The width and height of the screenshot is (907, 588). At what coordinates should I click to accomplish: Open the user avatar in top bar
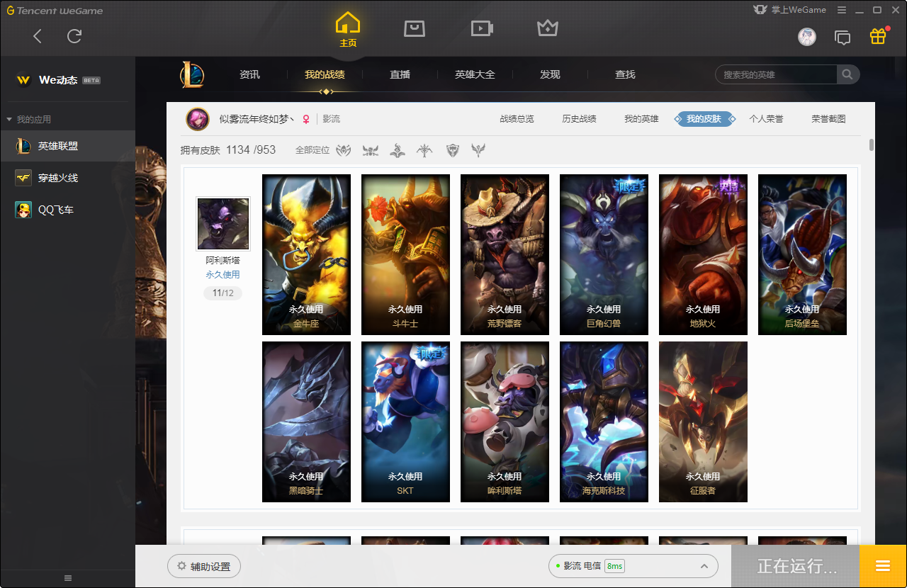pos(807,37)
